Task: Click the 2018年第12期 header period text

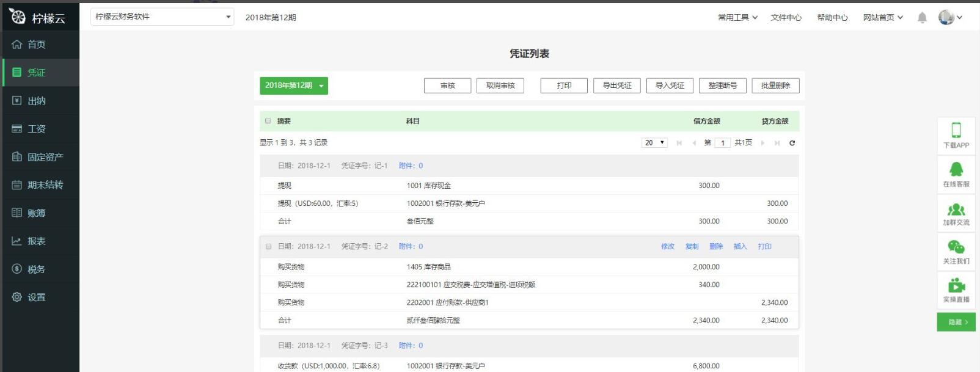Action: tap(271, 18)
